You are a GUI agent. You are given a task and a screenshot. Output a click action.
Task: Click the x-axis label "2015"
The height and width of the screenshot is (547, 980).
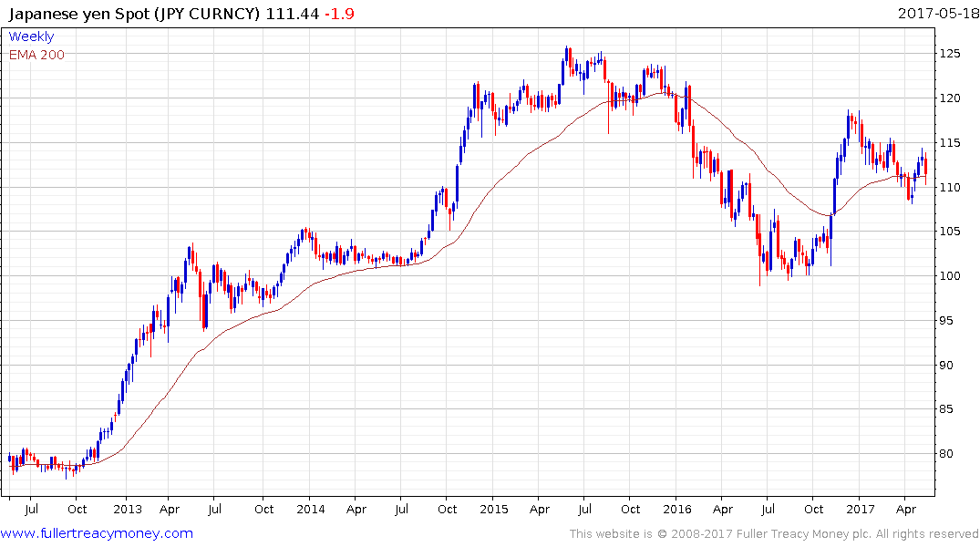coord(494,509)
